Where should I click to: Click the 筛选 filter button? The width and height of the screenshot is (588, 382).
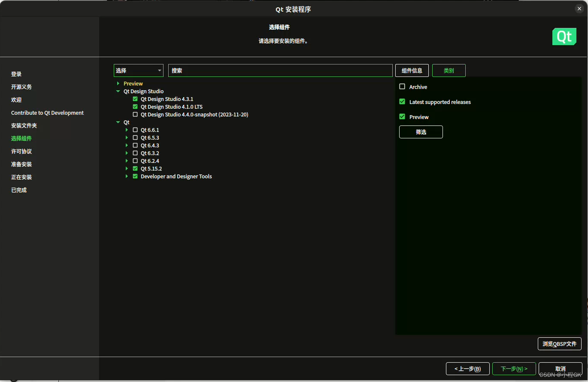[421, 132]
